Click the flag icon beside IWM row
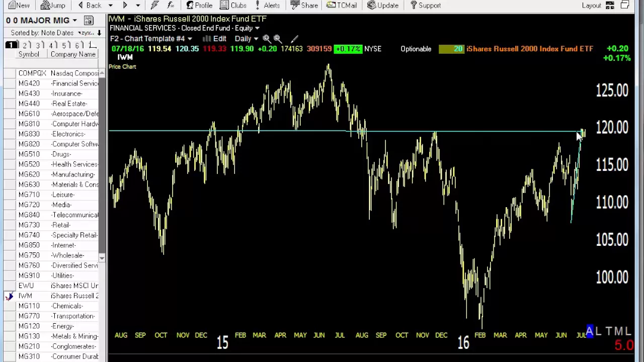644x362 pixels. pos(9,296)
